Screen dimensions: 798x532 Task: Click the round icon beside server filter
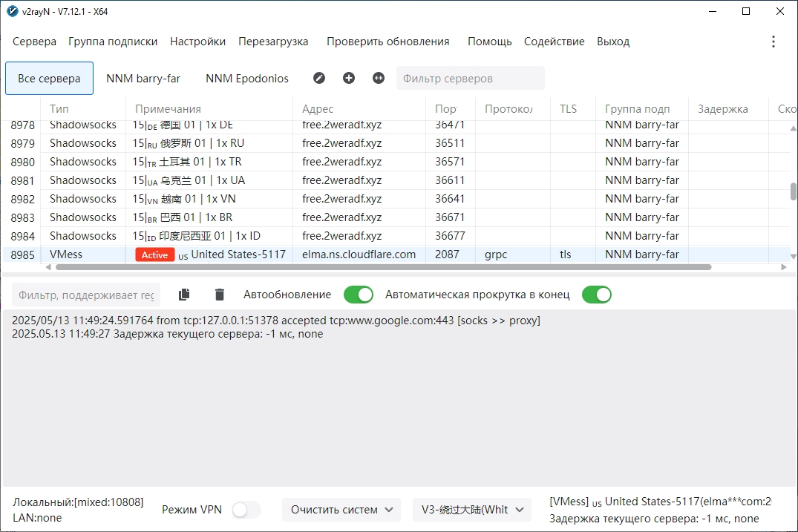click(378, 78)
